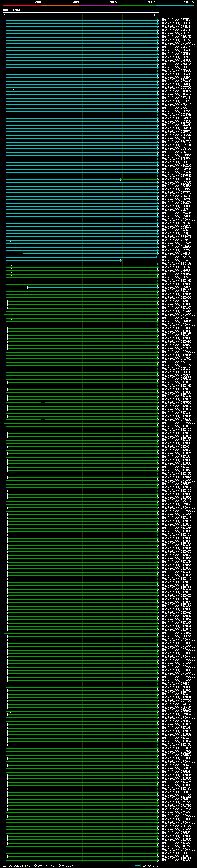Image resolution: width=197 pixels, height=868 pixels.
Task: Click the truncated arrow end of C6T4L8 alignment
Action: 121,260
